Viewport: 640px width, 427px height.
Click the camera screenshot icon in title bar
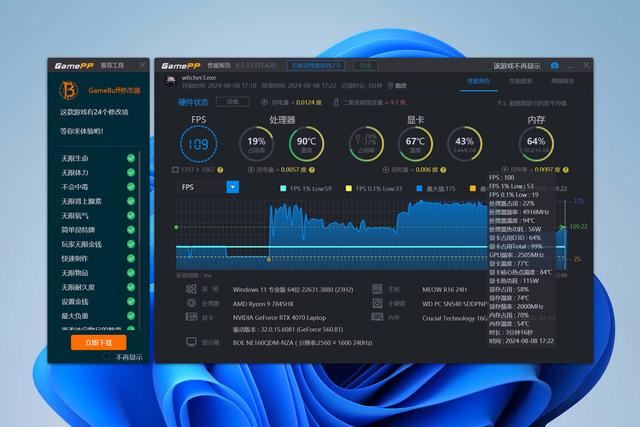pyautogui.click(x=555, y=66)
